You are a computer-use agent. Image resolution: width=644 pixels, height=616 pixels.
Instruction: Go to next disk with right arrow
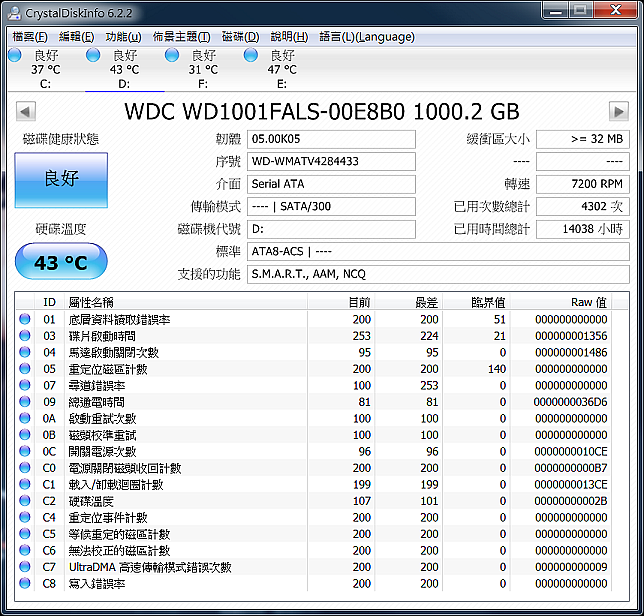(619, 111)
